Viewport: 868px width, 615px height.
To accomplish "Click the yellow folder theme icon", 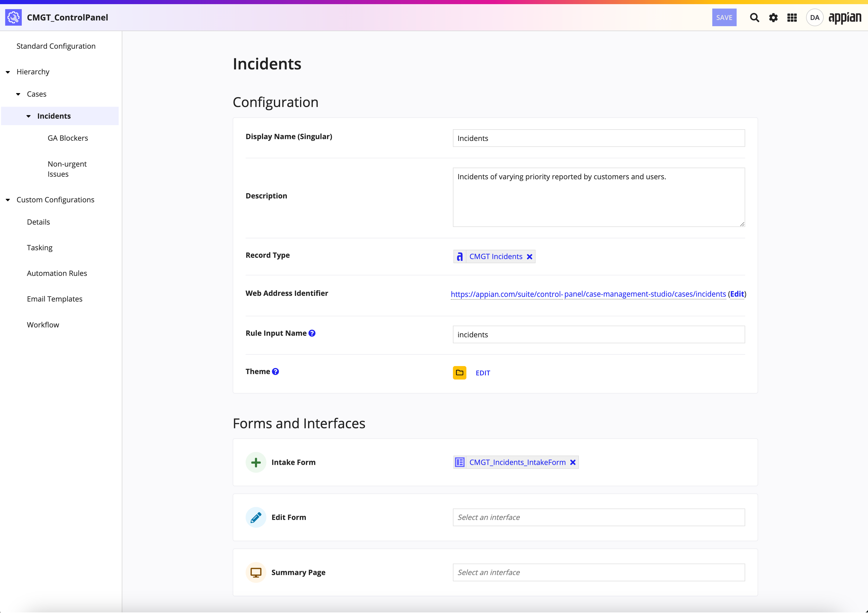I will tap(459, 373).
